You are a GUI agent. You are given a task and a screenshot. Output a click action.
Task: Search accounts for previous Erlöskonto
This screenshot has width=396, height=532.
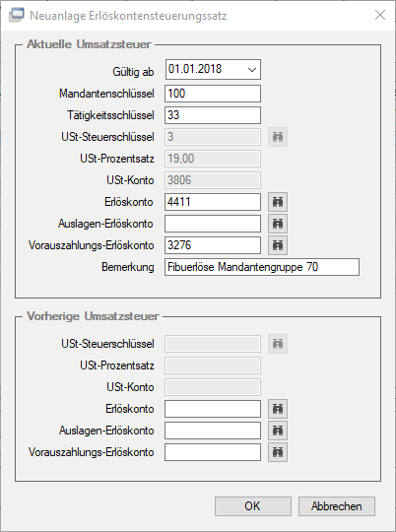tap(278, 409)
